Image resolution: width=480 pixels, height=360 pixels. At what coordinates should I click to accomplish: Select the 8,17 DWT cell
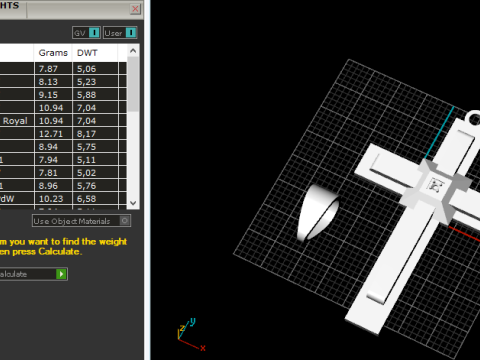(95, 134)
